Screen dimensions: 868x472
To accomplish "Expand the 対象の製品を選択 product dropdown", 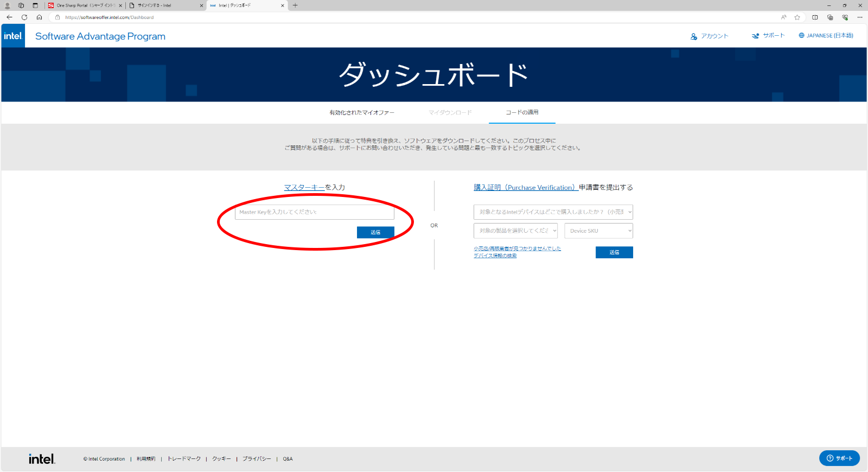I will click(x=515, y=231).
